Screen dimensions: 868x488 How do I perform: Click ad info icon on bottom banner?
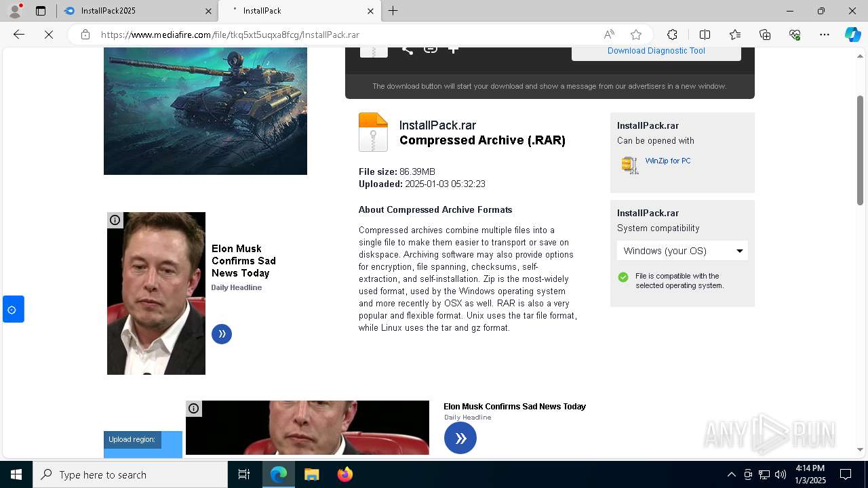[x=194, y=408]
